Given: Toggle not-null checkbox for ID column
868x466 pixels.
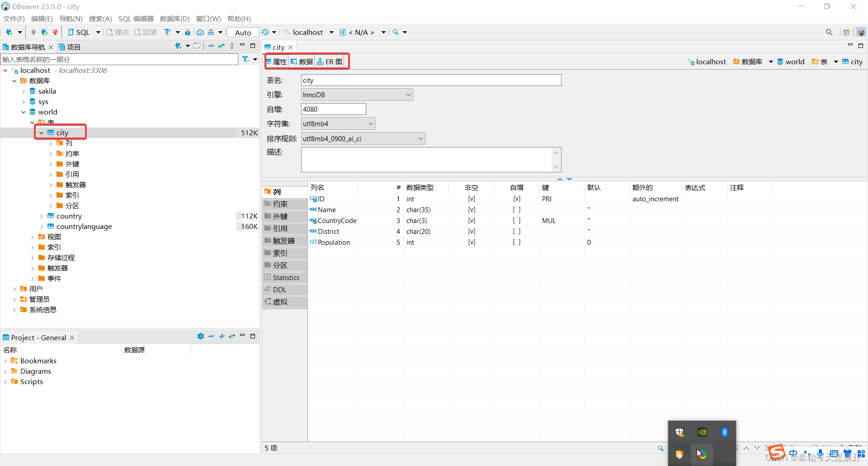Looking at the screenshot, I should 472,199.
